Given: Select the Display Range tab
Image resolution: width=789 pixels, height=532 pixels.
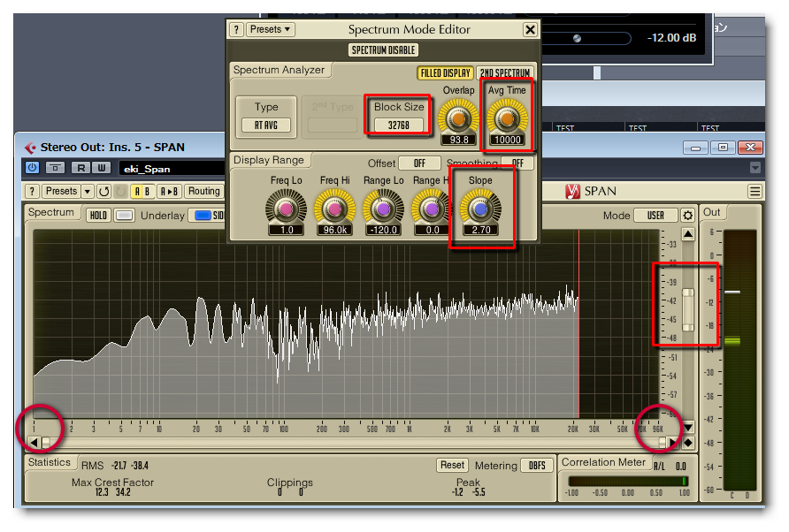Looking at the screenshot, I should (x=269, y=160).
